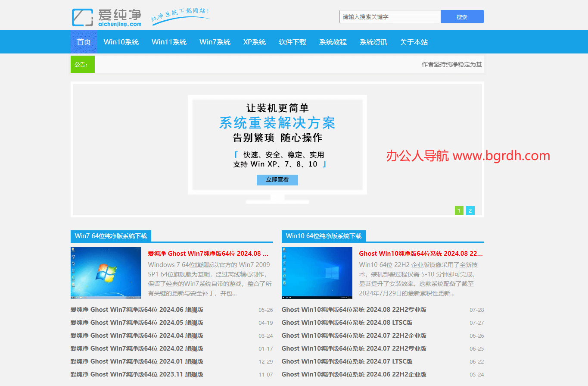Click date 03-24 in Win7 list

point(266,336)
